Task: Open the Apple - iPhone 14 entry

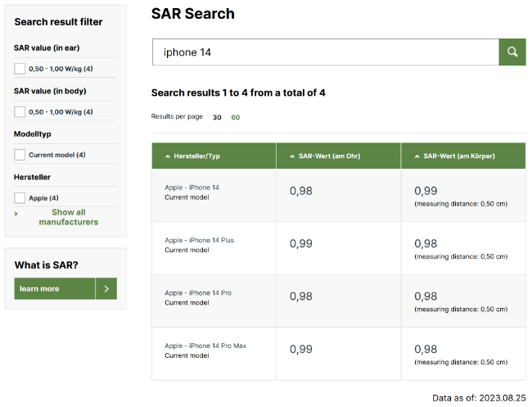Action: (192, 188)
